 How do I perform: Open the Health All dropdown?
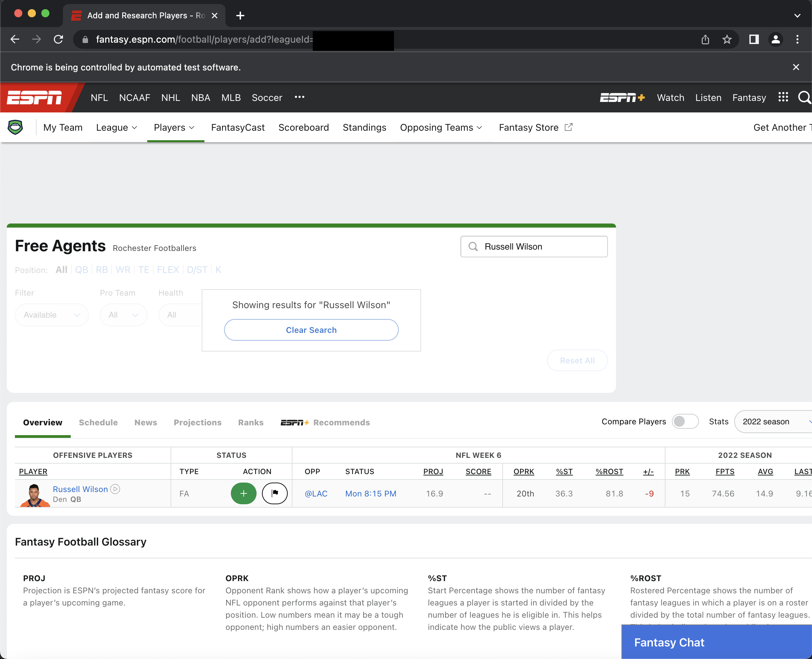180,315
